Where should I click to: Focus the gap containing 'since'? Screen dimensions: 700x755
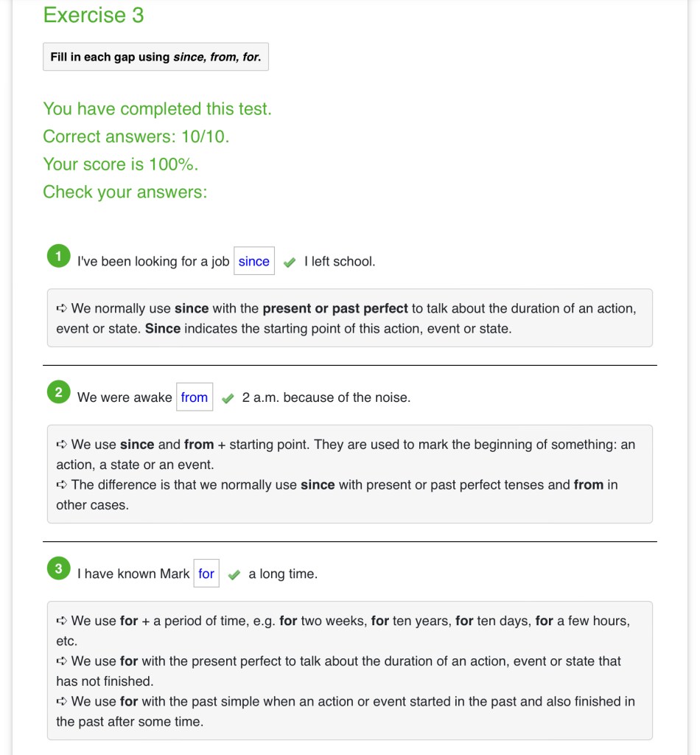[x=254, y=261]
